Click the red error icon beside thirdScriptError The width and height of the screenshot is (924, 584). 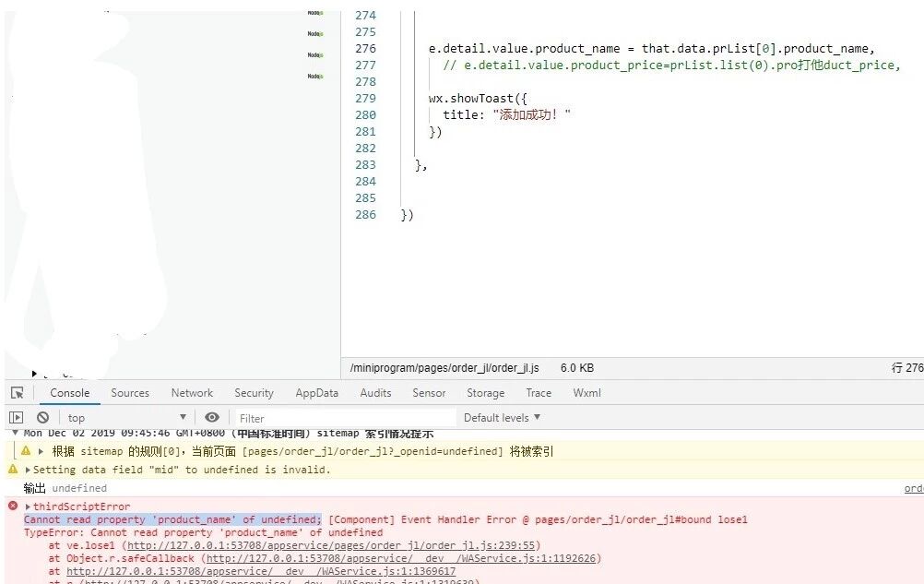tap(13, 506)
